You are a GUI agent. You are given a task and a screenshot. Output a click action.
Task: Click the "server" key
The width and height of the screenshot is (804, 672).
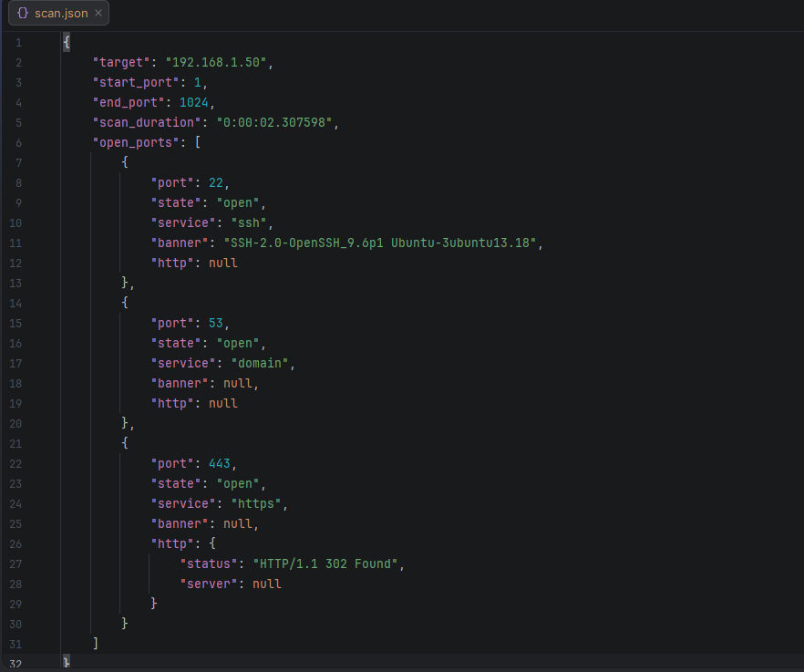tap(209, 584)
